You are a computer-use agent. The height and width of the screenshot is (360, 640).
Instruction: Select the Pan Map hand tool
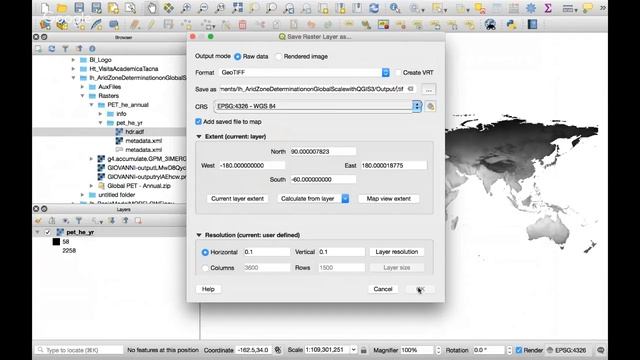(x=151, y=8)
